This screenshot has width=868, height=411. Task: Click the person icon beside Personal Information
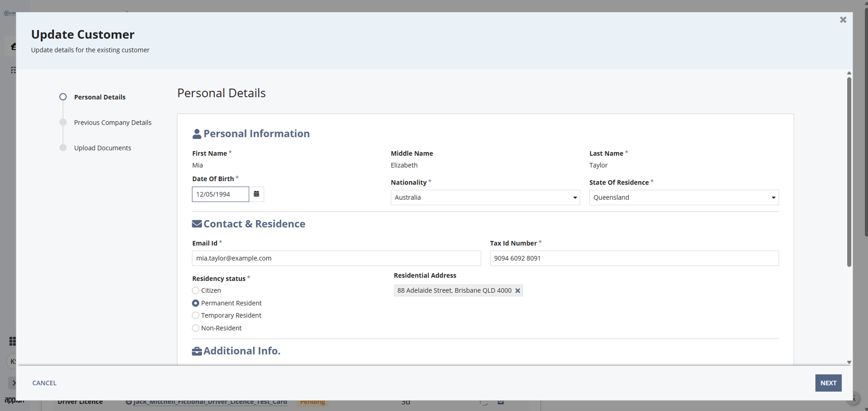(x=197, y=134)
